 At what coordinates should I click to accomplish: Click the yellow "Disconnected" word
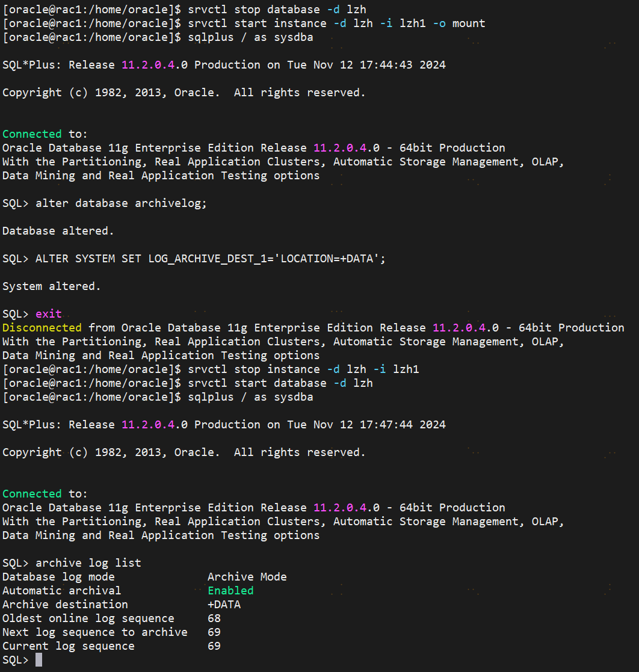(42, 328)
